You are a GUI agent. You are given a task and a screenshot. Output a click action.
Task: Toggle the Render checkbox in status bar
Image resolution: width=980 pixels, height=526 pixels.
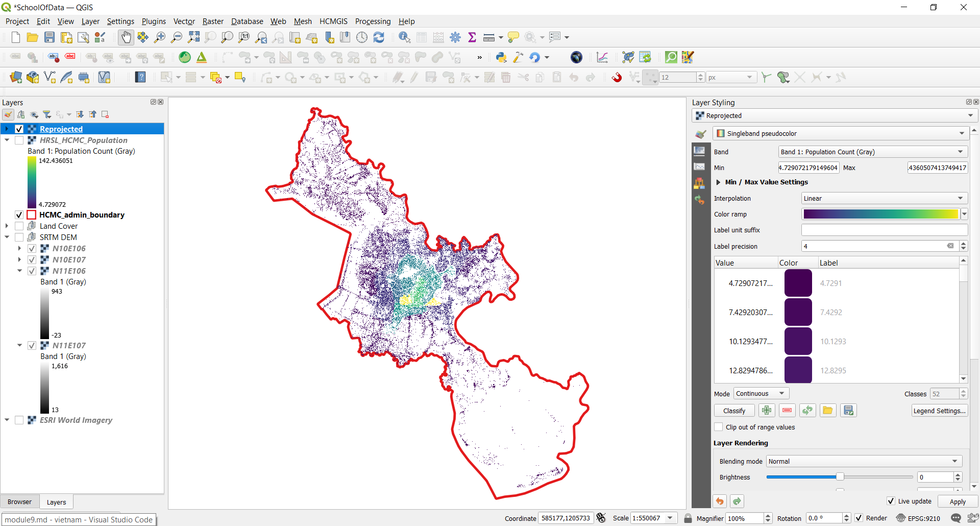point(859,518)
